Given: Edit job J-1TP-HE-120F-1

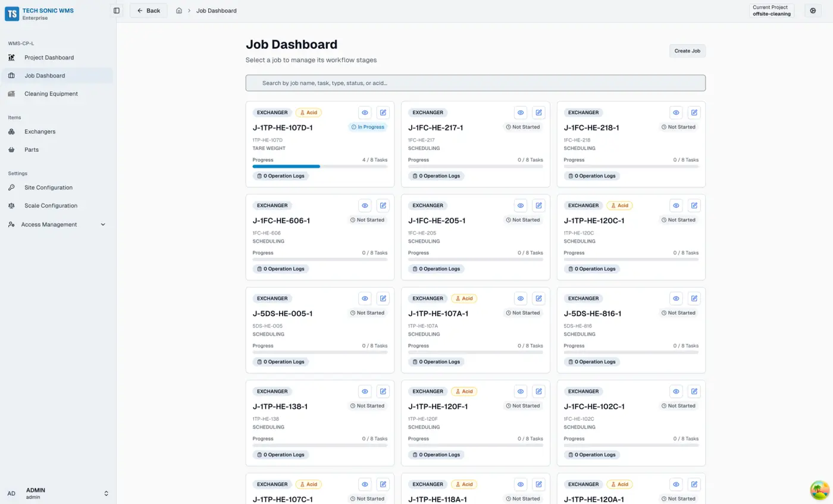Looking at the screenshot, I should pyautogui.click(x=538, y=391).
